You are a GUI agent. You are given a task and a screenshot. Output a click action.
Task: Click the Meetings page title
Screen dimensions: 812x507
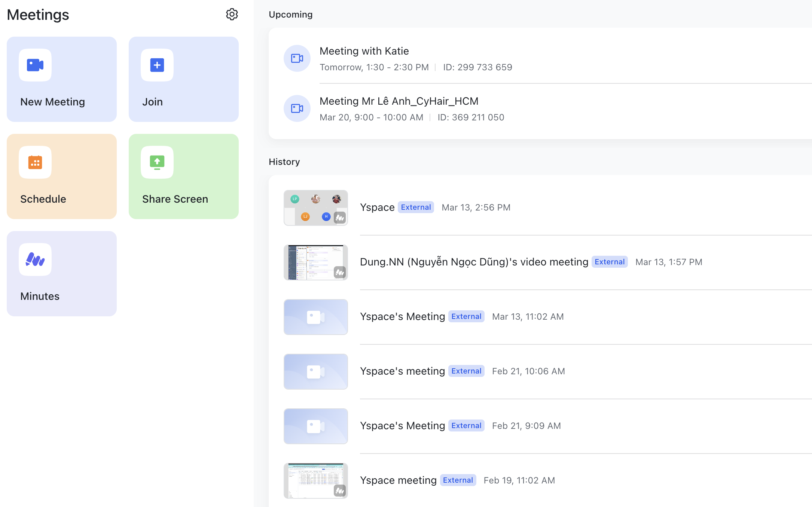coord(38,15)
